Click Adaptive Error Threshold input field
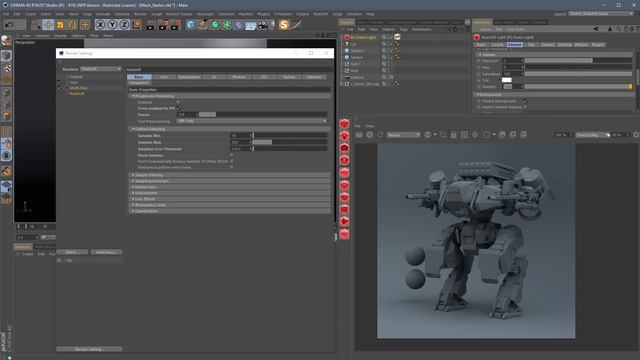The height and width of the screenshot is (360, 640). tap(240, 149)
